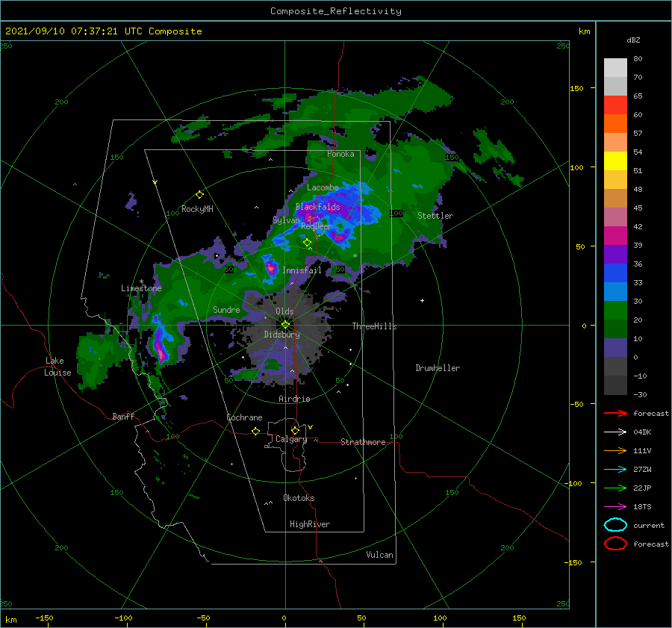Click the Red Deer city label
The image size is (672, 628).
[x=317, y=226]
